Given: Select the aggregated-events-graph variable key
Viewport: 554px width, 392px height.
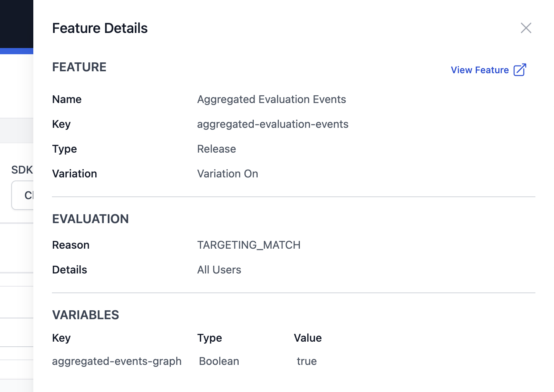Looking at the screenshot, I should click(x=117, y=361).
